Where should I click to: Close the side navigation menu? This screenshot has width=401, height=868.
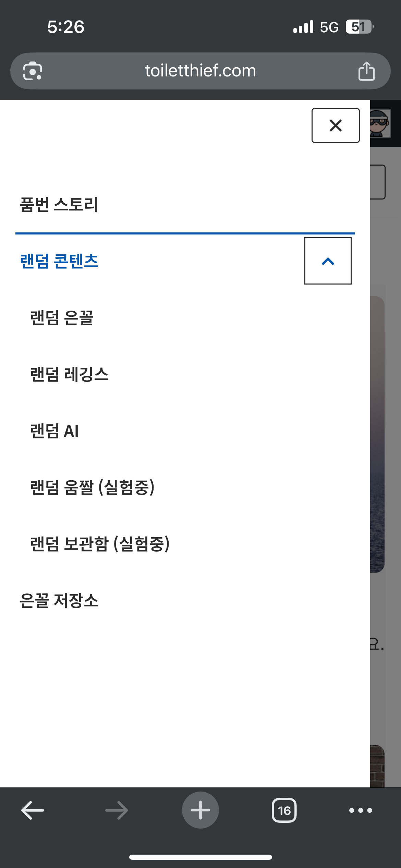coord(336,125)
